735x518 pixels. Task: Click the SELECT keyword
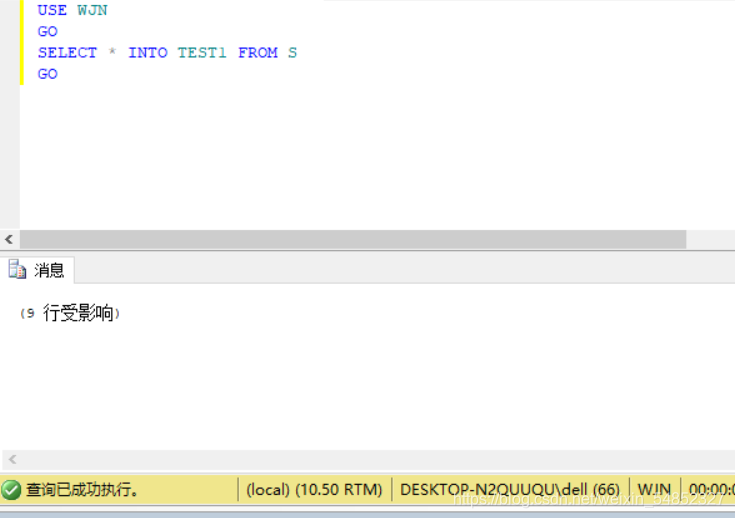coord(67,53)
